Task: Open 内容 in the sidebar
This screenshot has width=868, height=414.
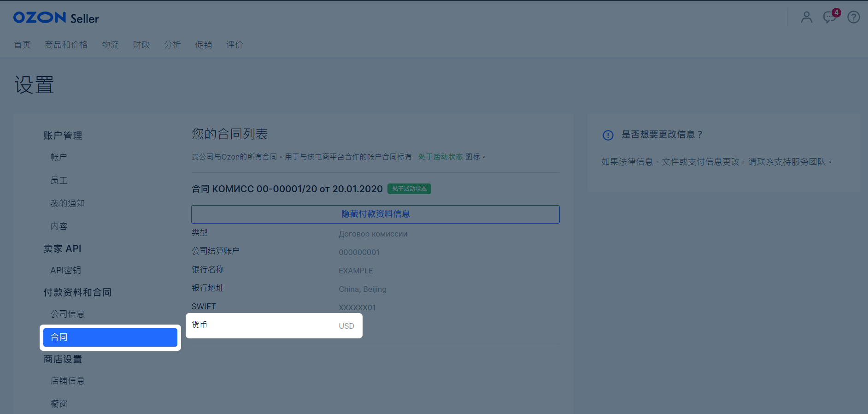Action: [x=59, y=226]
